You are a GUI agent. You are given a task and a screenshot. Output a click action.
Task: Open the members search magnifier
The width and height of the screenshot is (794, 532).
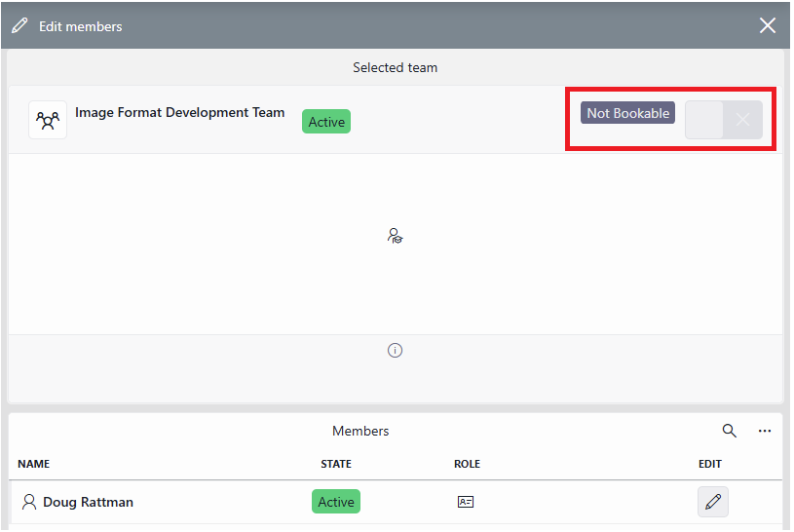[x=729, y=431]
